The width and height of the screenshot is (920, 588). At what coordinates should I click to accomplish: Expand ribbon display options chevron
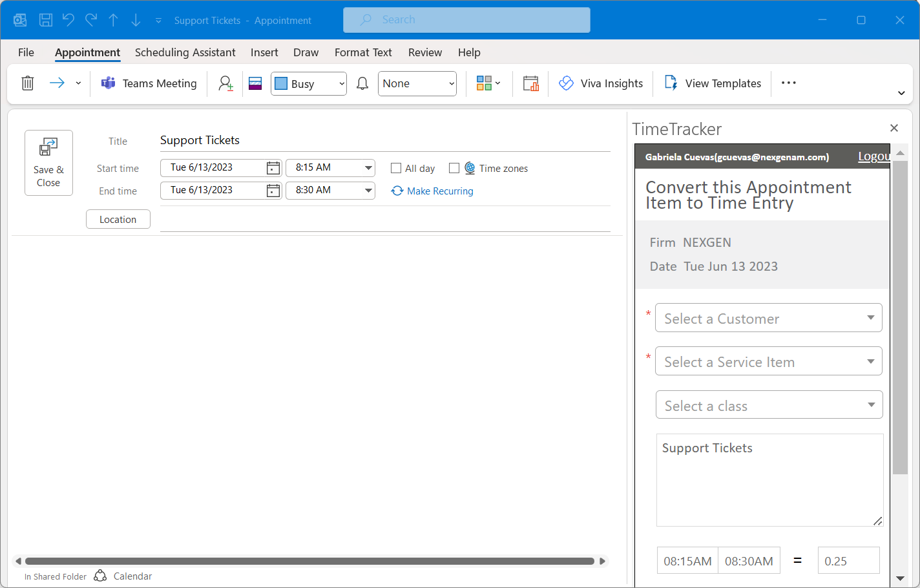[901, 93]
